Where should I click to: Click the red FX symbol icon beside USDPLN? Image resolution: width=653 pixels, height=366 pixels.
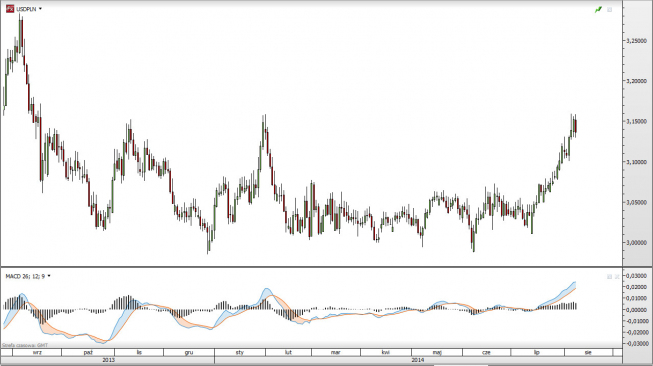10,9
